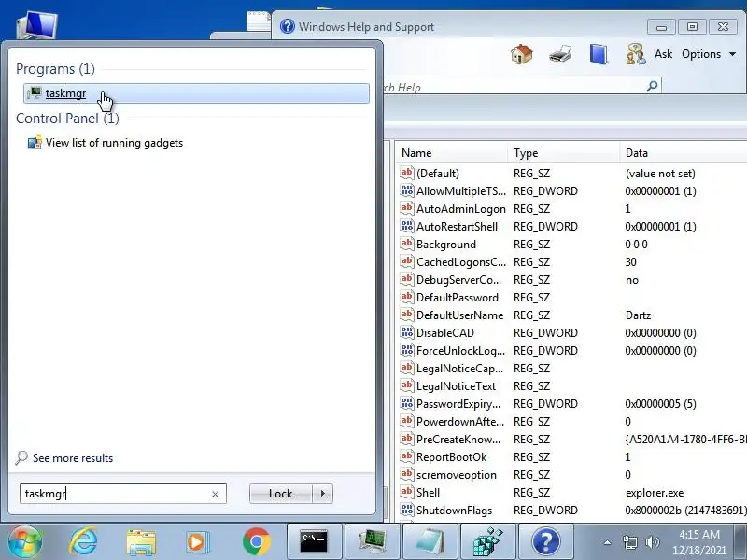Click the Dartz data cell
The image size is (747, 560).
pyautogui.click(x=638, y=315)
